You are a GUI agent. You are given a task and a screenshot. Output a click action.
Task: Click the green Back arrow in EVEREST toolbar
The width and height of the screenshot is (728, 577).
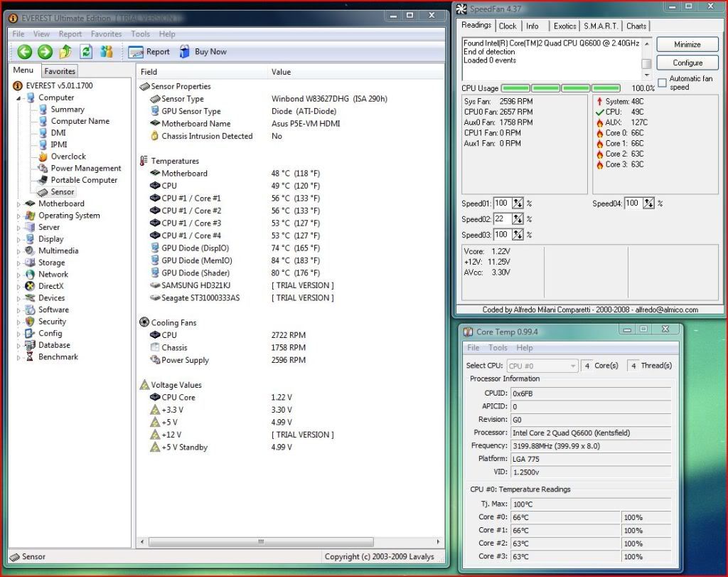point(25,51)
